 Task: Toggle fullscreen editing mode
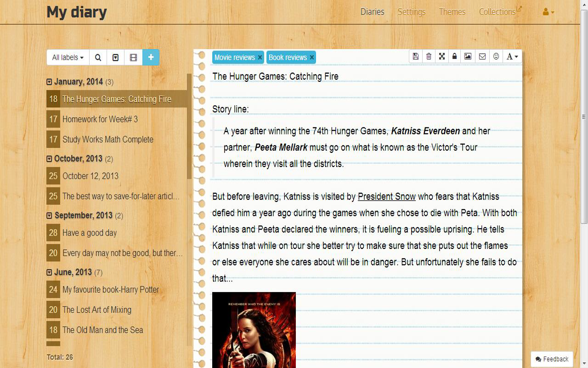click(441, 56)
